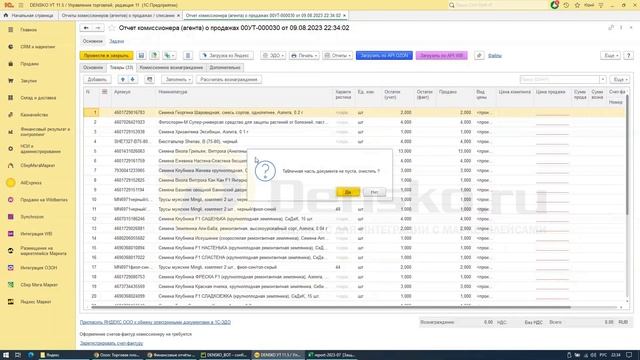Select the Комиссионное вознаграждение tab

[x=171, y=67]
